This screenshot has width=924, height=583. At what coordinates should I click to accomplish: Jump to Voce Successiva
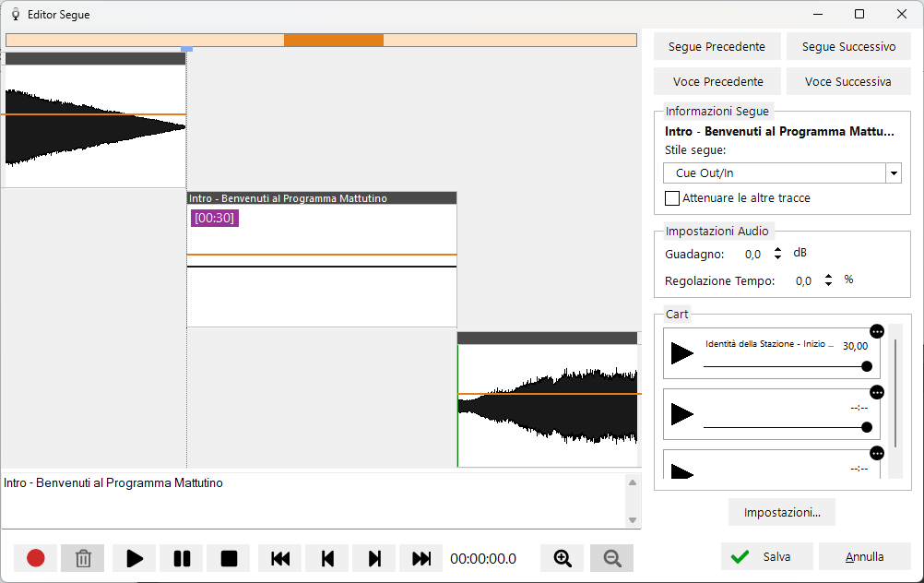pyautogui.click(x=848, y=81)
